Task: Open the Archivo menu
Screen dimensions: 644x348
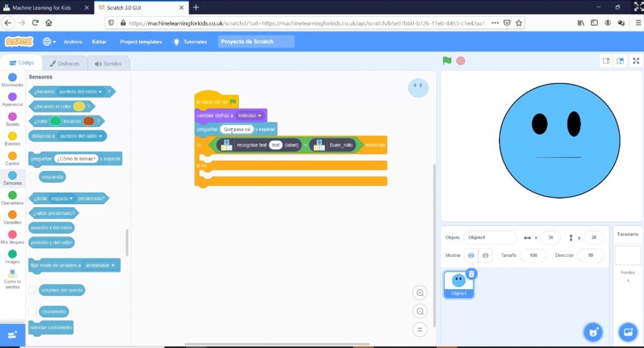Action: [72, 41]
